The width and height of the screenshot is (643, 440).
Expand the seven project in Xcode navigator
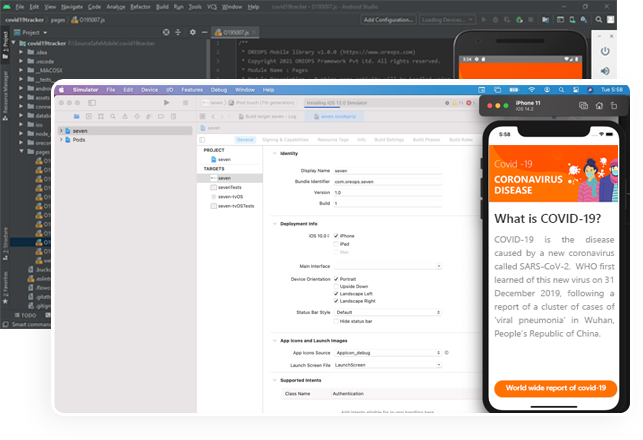click(61, 130)
